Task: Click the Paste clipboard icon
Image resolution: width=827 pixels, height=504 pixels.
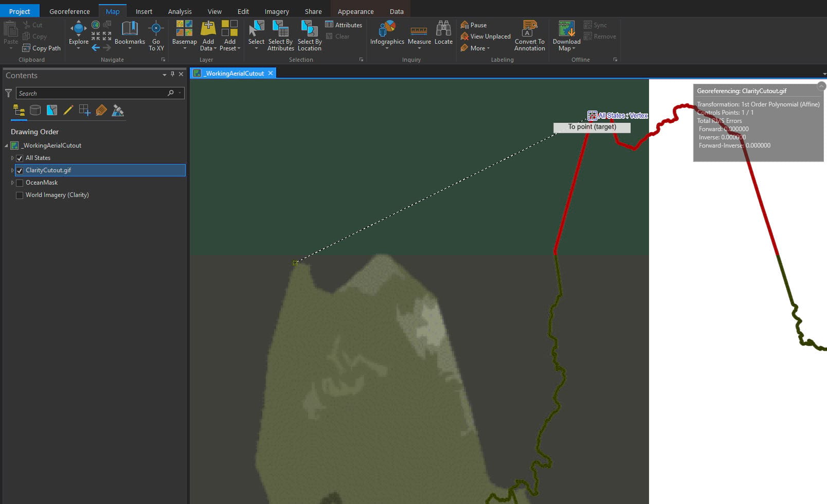Action: tap(10, 29)
